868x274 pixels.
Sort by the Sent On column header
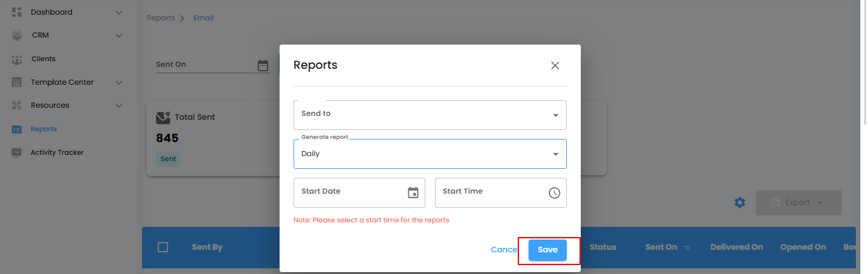[661, 247]
